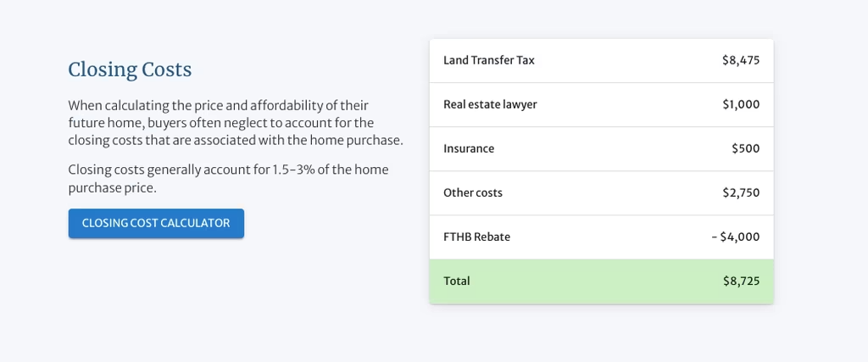Open the Closing Cost Calculator button

[x=156, y=223]
